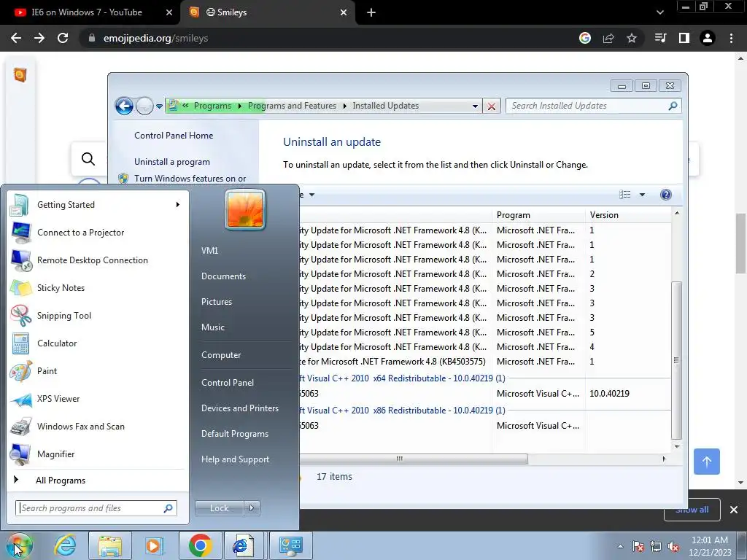Expand Getting Started submenu arrow
Image resolution: width=747 pixels, height=560 pixels.
pyautogui.click(x=177, y=205)
